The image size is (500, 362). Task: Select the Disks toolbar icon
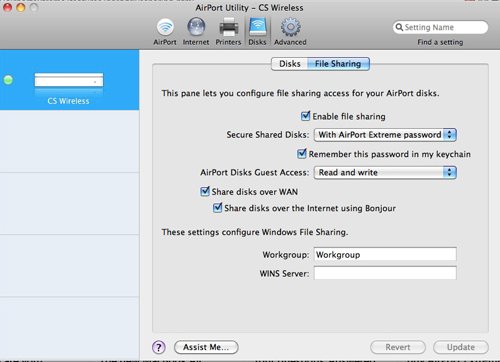coord(257,32)
